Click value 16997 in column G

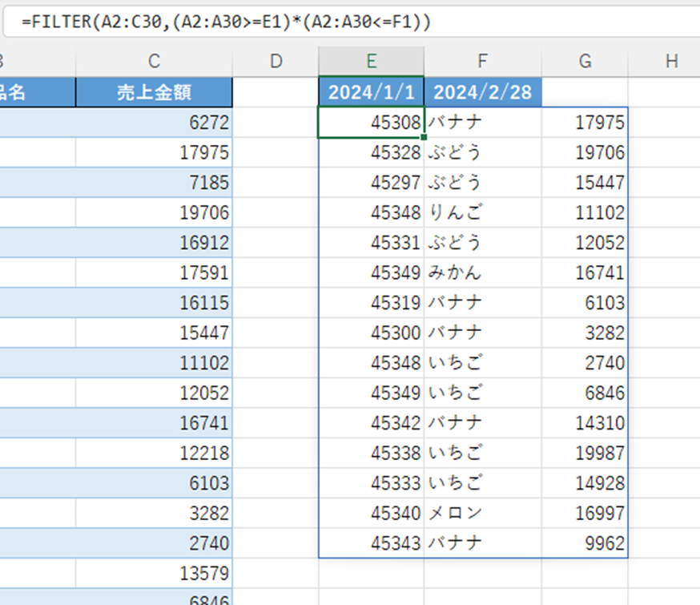[x=585, y=513]
